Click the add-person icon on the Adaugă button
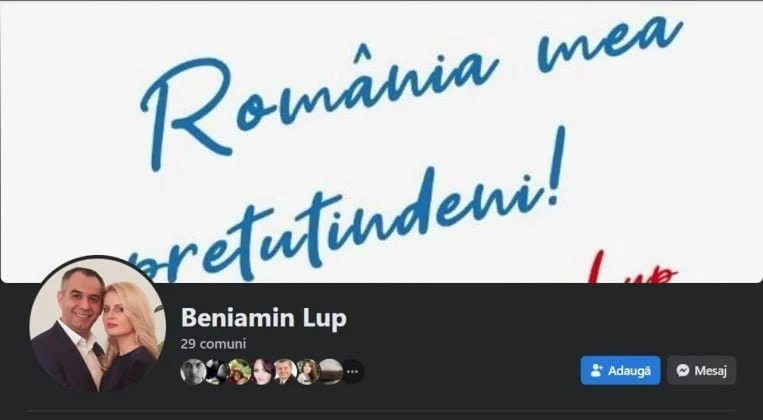Screen dimensions: 763x420 pyautogui.click(x=597, y=370)
